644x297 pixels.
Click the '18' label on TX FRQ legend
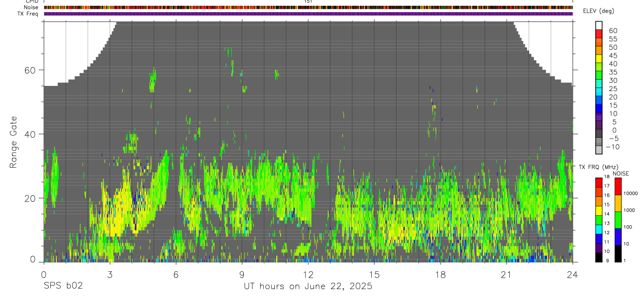tap(606, 177)
